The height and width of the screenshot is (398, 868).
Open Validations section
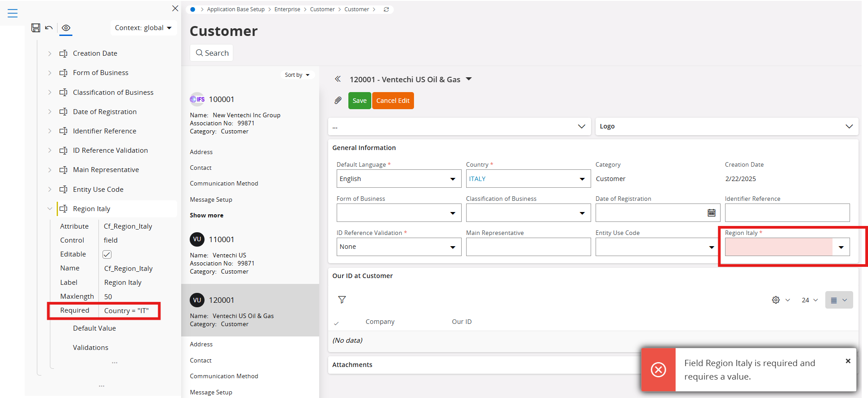pyautogui.click(x=91, y=348)
